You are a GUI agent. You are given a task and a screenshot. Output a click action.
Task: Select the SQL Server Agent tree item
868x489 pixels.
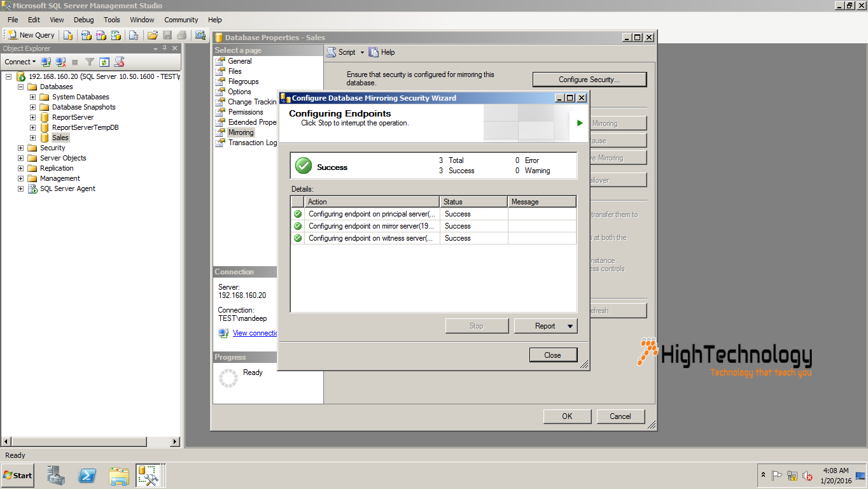tap(67, 188)
